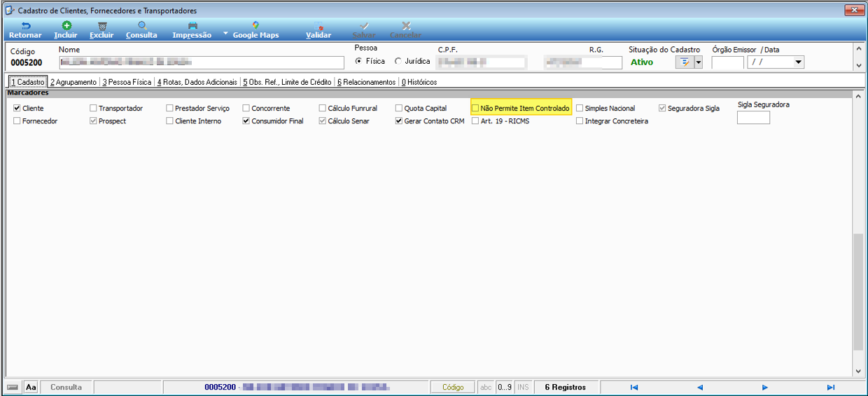Toggle the Consumidor Final checkbox
The height and width of the screenshot is (396, 868).
(x=246, y=121)
